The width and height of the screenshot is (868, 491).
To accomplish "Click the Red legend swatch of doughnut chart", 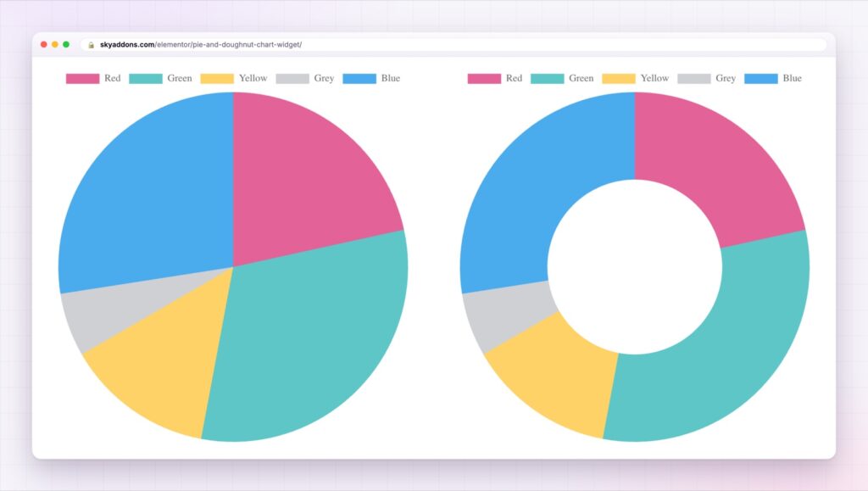I will 484,79.
